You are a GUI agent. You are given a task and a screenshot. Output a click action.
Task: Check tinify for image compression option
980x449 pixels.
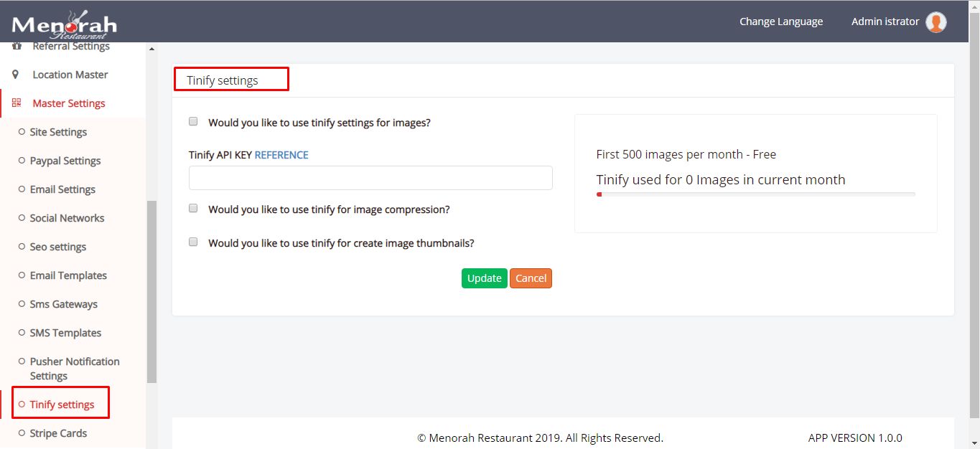click(x=193, y=209)
